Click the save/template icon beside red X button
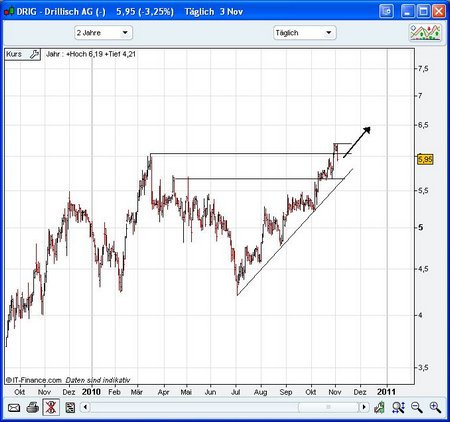 [70, 407]
